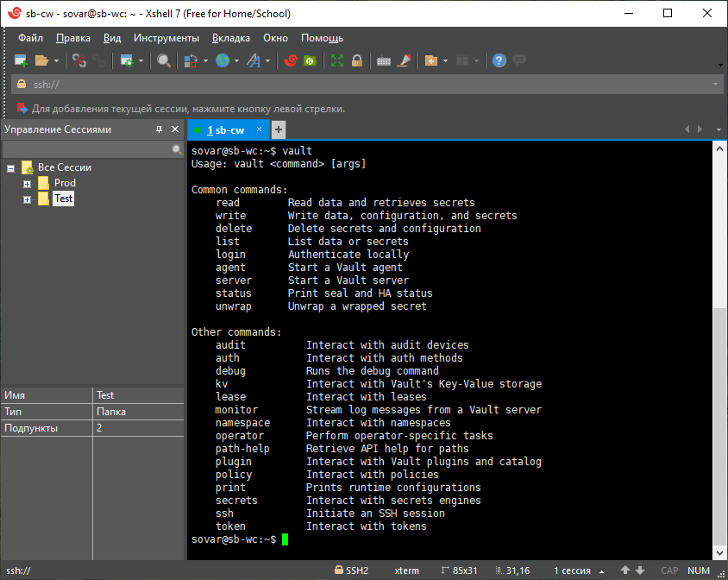Click the xterm status bar text
The height and width of the screenshot is (580, 728).
[407, 571]
